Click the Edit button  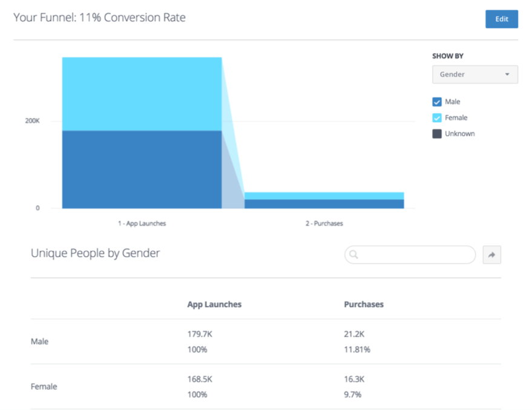(x=502, y=19)
